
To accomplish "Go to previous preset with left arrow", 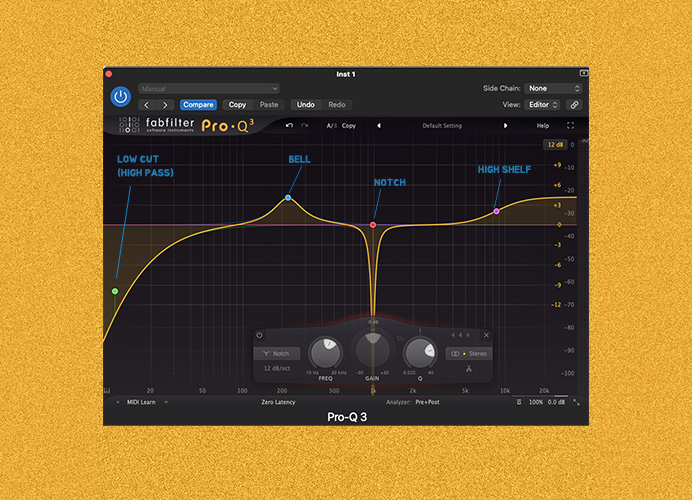I will point(147,105).
